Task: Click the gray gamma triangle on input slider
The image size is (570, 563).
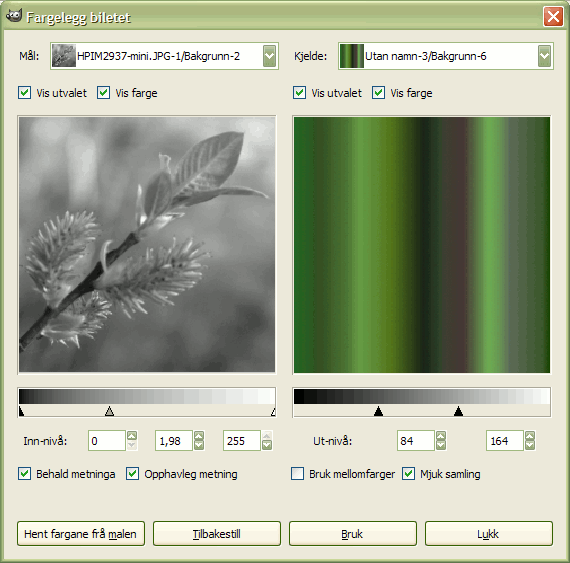Action: (x=109, y=411)
